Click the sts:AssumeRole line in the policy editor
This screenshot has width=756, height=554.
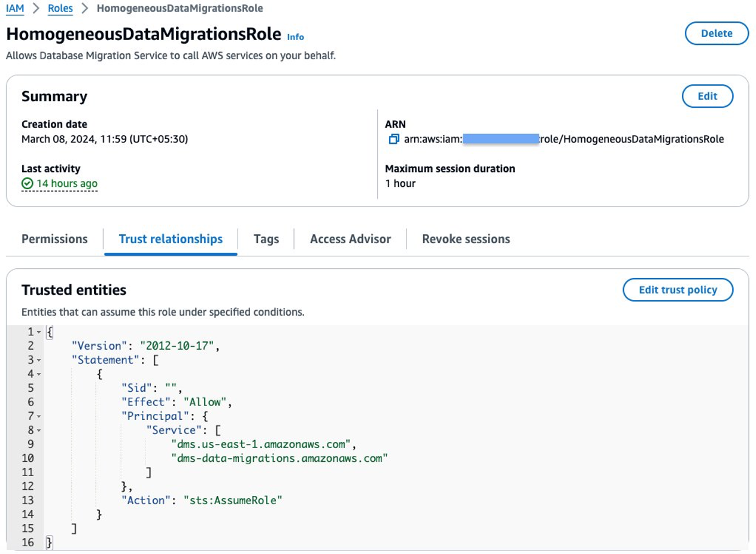(x=201, y=500)
